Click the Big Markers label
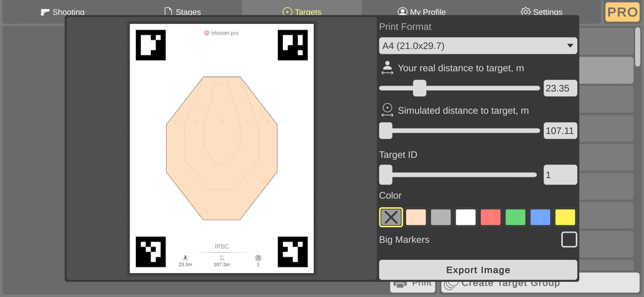Viewport: 644px width, 297px height. pos(404,240)
